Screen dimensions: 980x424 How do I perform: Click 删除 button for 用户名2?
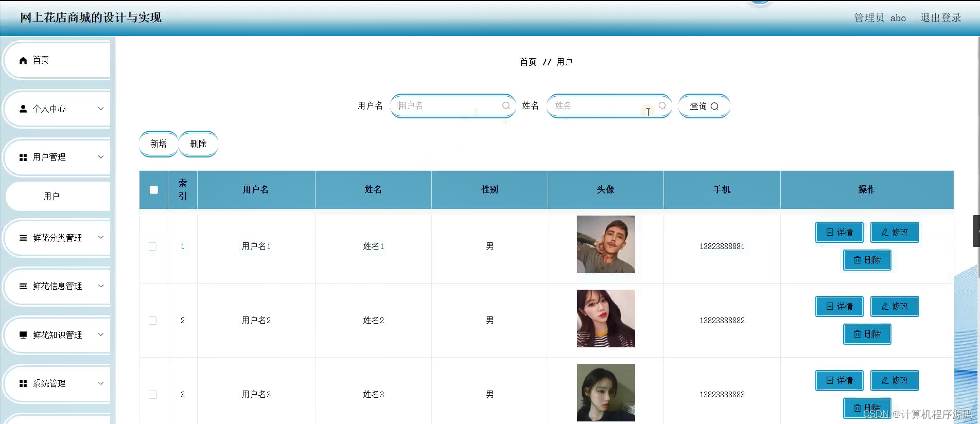(x=867, y=334)
